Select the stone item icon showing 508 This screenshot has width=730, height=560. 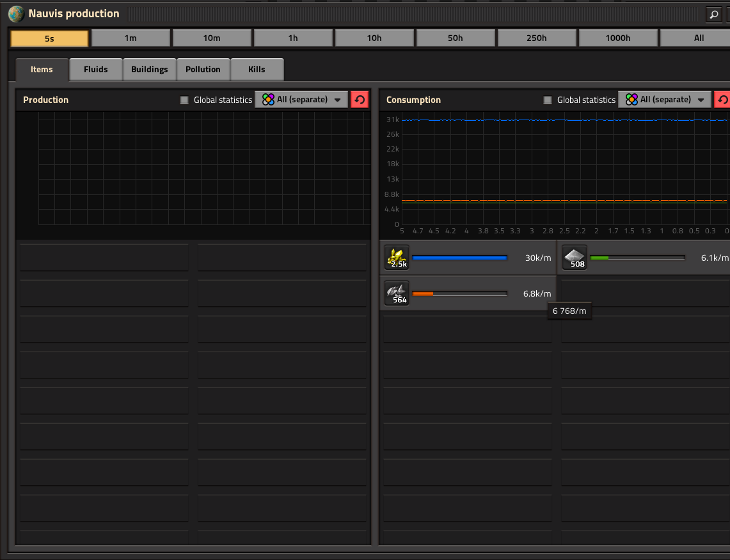(575, 258)
